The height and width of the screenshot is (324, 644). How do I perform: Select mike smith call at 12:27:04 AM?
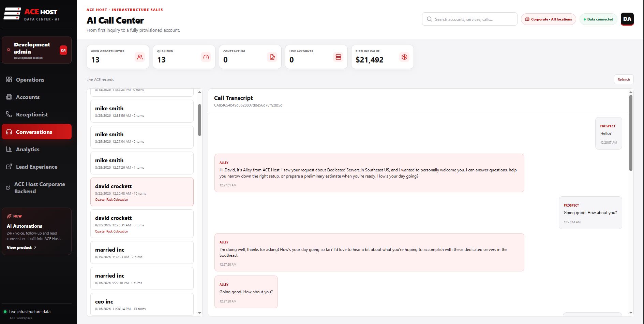(142, 137)
